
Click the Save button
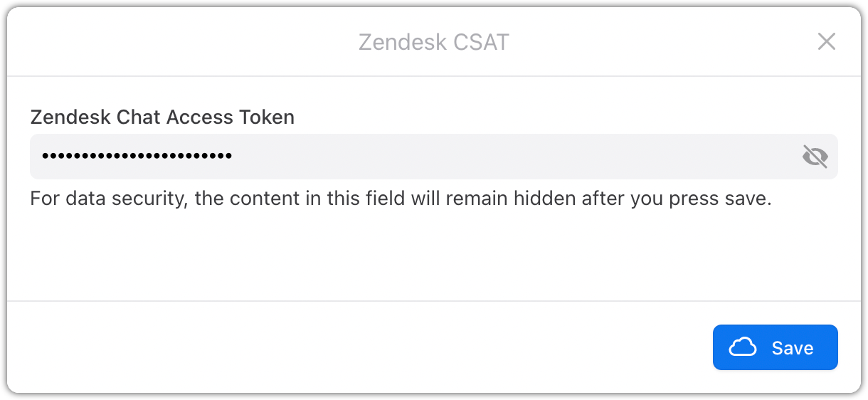click(775, 347)
